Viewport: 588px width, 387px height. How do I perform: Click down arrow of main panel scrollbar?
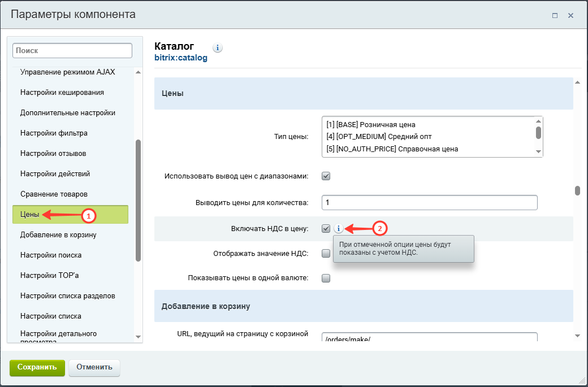pos(577,336)
